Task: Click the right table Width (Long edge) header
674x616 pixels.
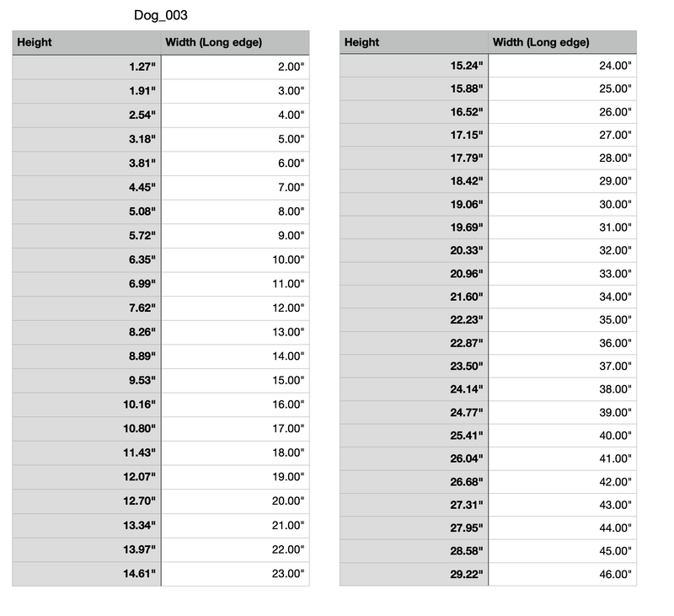Action: coord(562,42)
